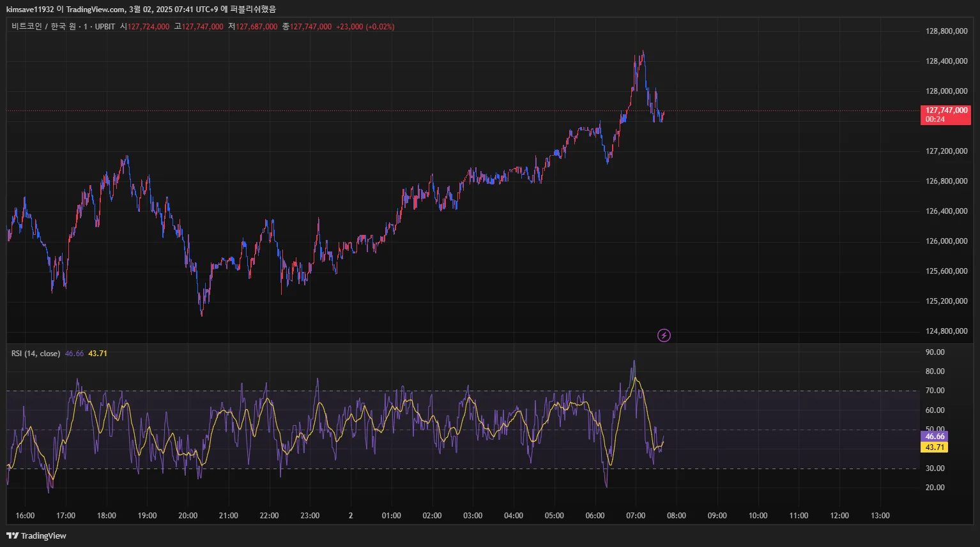This screenshot has width=980, height=547.
Task: Click the 18:00 time axis label
Action: point(107,516)
